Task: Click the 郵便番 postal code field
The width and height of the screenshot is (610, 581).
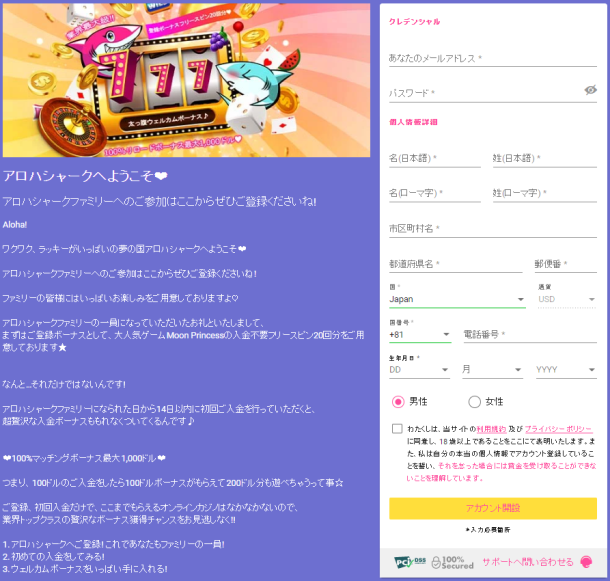Action: click(565, 264)
